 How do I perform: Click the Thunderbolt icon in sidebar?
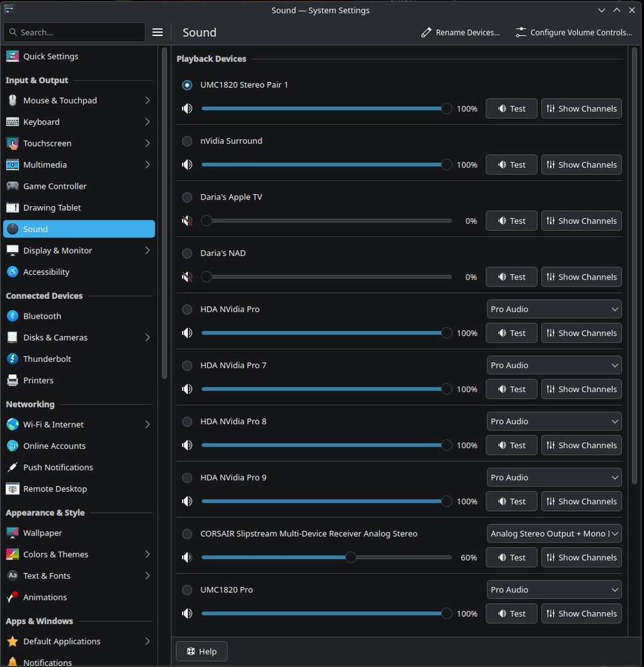(12, 359)
